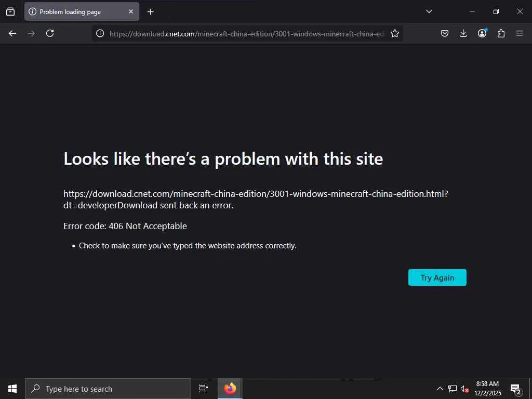Screen dimensions: 532x399
Task: Click the "Check to make sure" suggestion line
Action: 188,246
